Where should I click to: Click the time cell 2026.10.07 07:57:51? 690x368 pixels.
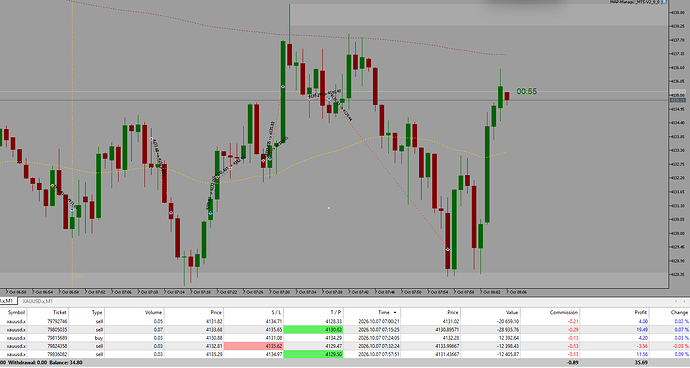coord(379,354)
